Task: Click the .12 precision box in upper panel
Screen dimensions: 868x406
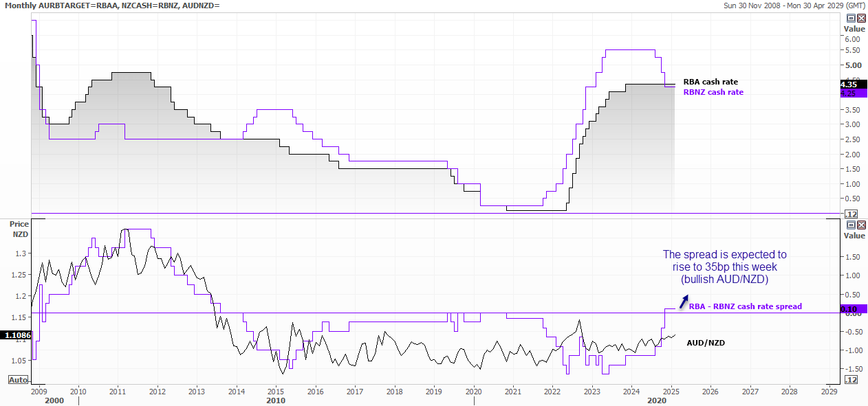Action: 851,214
